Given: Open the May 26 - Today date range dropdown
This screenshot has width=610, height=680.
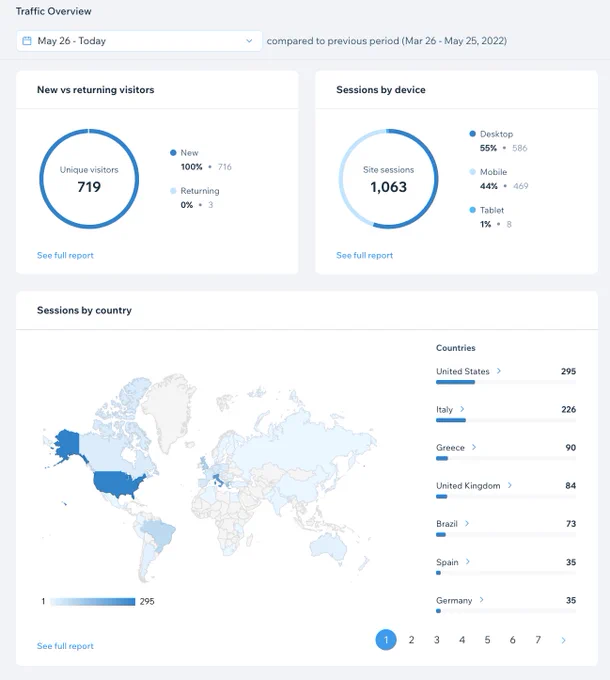Looking at the screenshot, I should coord(139,41).
